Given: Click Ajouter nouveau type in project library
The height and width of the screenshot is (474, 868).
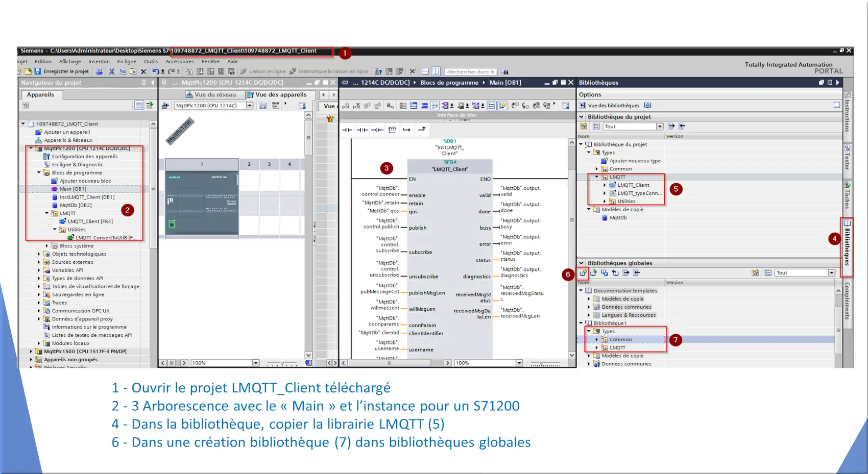Looking at the screenshot, I should tap(635, 161).
